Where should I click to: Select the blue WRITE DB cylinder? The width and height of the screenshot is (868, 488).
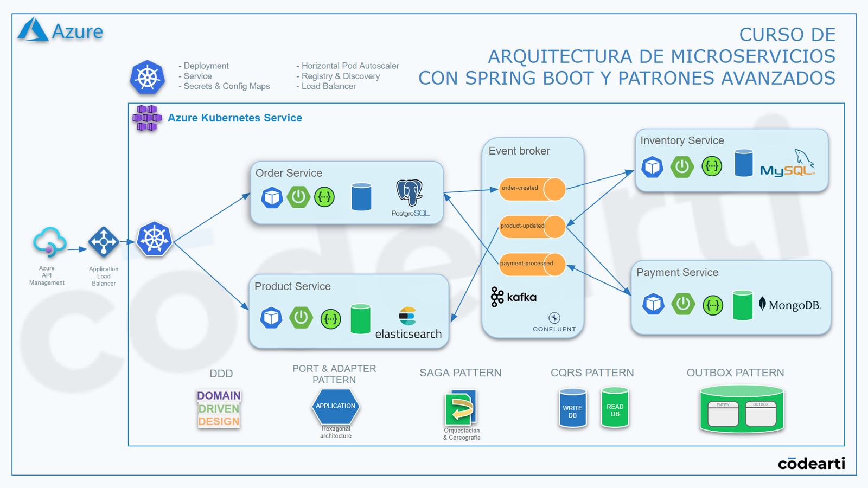click(x=572, y=408)
